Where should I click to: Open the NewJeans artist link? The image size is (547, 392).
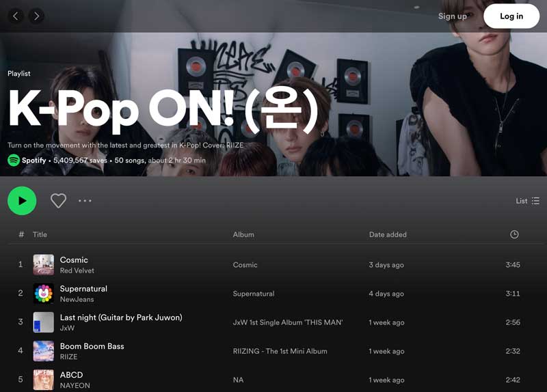[77, 299]
